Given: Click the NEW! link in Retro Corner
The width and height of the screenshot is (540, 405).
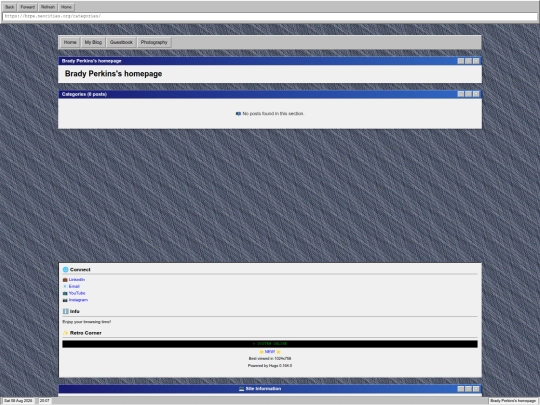Looking at the screenshot, I should point(270,352).
